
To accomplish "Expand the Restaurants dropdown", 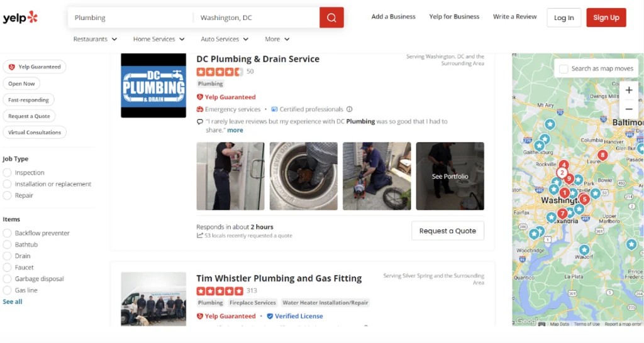I will 95,39.
